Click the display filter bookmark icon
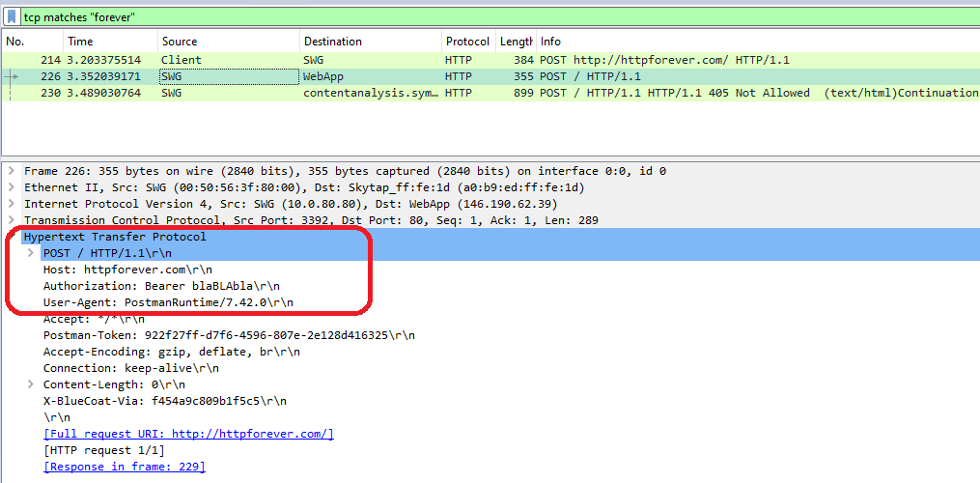 (11, 16)
